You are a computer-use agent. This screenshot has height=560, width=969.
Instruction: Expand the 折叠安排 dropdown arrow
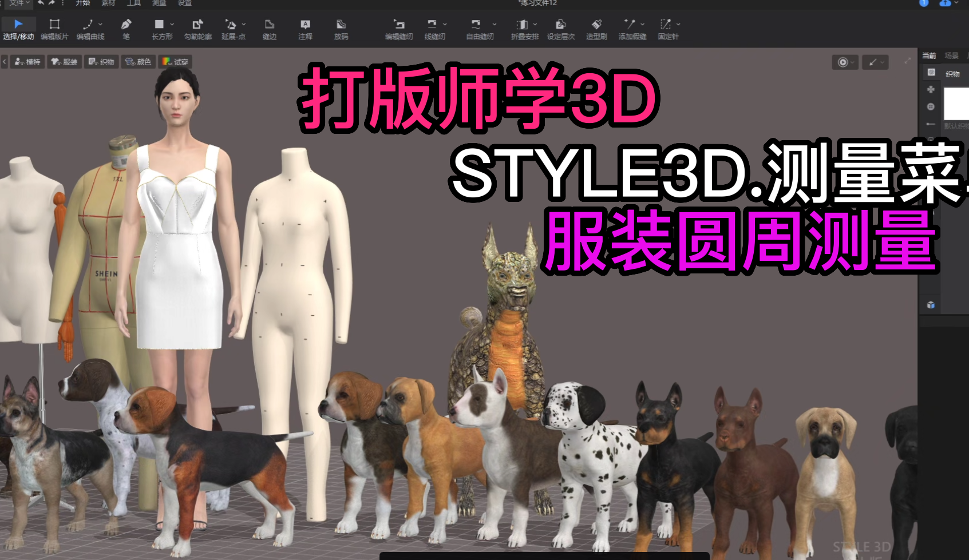click(535, 24)
